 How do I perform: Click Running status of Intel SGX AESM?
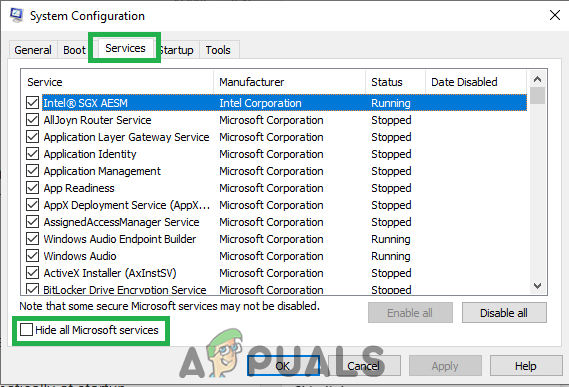[391, 103]
